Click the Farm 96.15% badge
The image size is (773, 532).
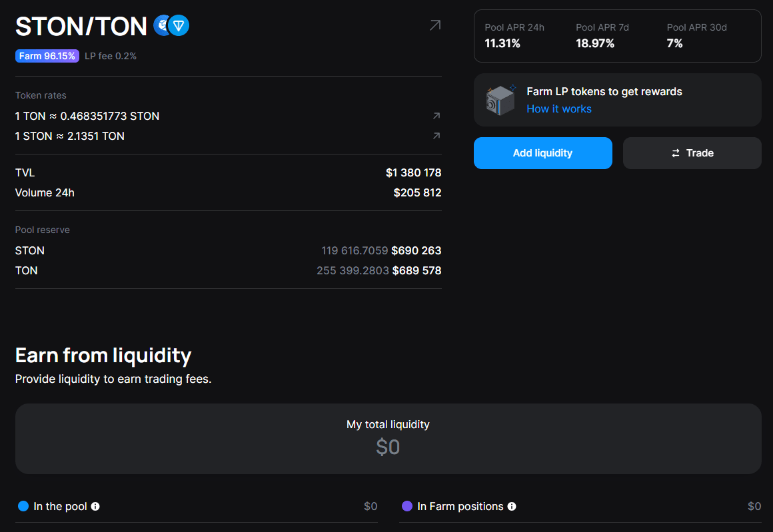point(47,56)
